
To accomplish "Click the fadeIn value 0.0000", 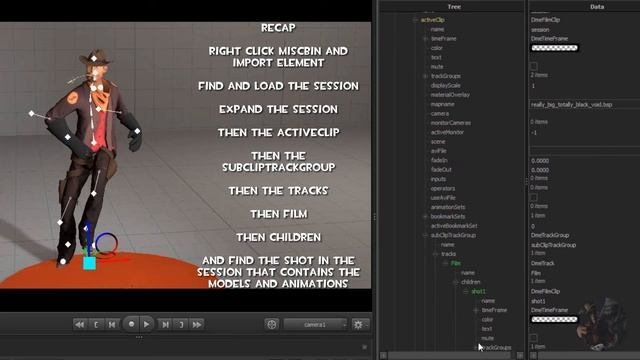I will pyautogui.click(x=540, y=160).
